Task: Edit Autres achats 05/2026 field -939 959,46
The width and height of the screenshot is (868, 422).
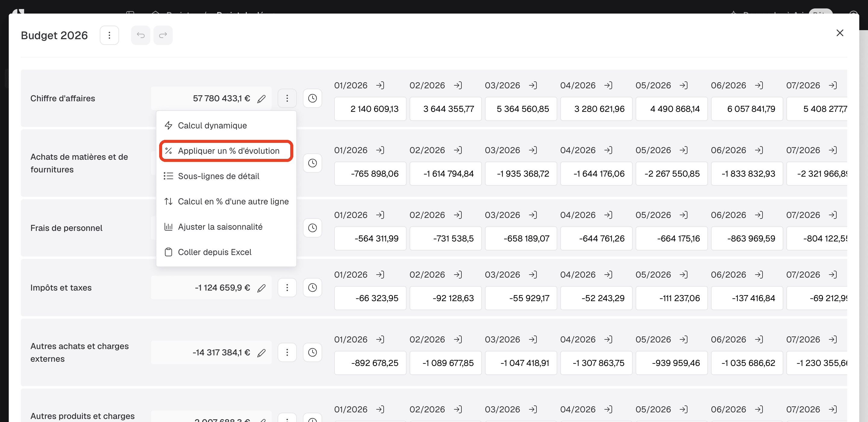Action: tap(671, 363)
